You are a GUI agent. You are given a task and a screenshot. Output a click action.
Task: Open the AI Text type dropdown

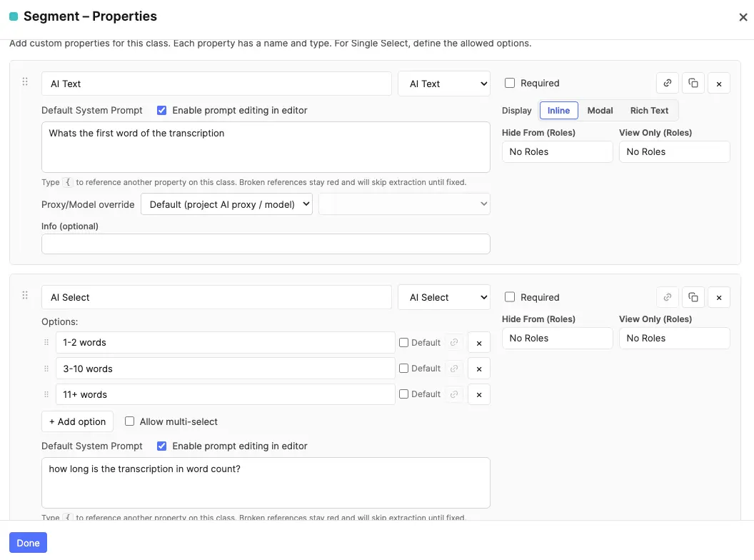444,84
